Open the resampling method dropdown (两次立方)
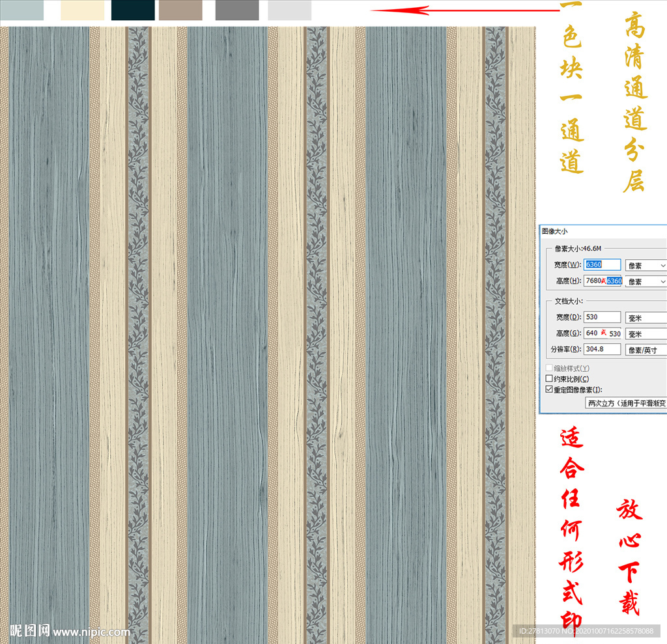Image resolution: width=667 pixels, height=644 pixels. [x=625, y=403]
